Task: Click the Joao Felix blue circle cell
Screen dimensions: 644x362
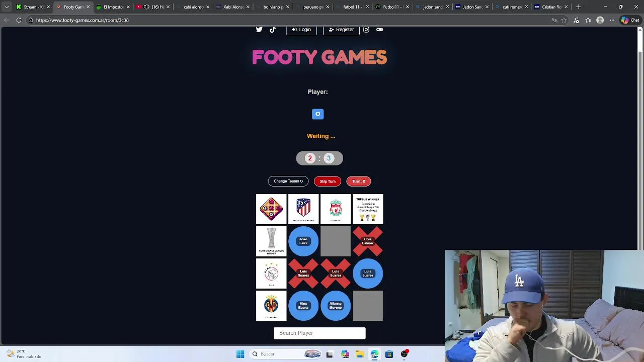Action: pyautogui.click(x=303, y=241)
